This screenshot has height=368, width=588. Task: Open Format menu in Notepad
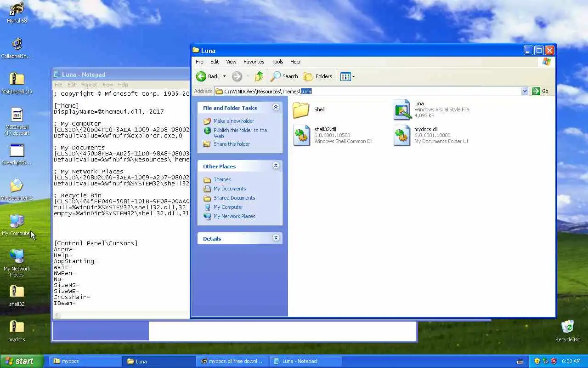[89, 85]
